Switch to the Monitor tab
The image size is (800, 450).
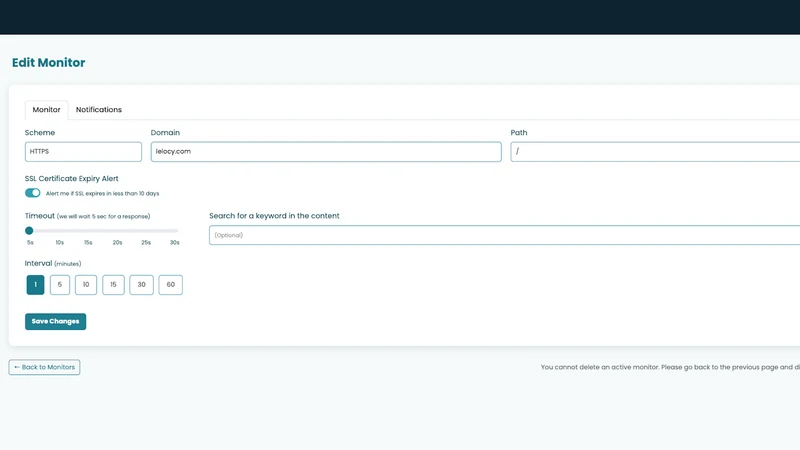[x=46, y=110]
